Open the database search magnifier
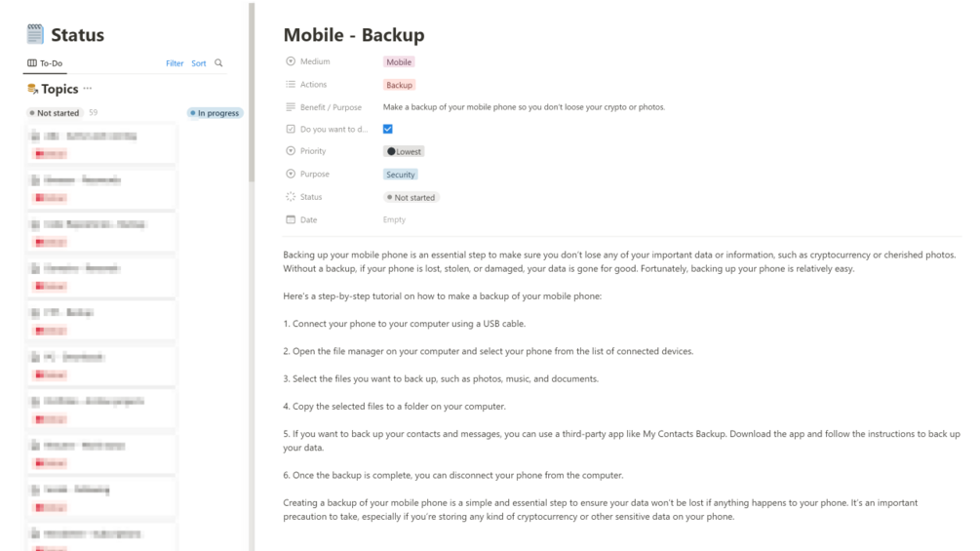The width and height of the screenshot is (980, 551). pyautogui.click(x=218, y=63)
